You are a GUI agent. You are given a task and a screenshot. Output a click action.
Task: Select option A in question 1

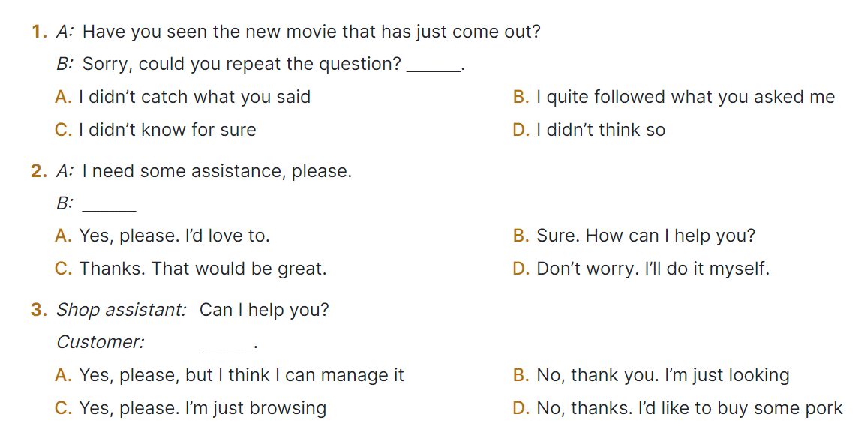pyautogui.click(x=183, y=97)
